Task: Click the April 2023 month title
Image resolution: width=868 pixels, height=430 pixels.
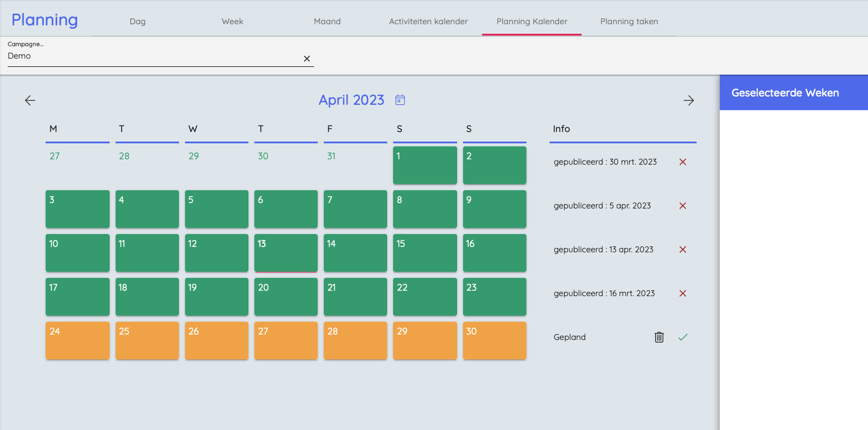Action: pos(351,100)
